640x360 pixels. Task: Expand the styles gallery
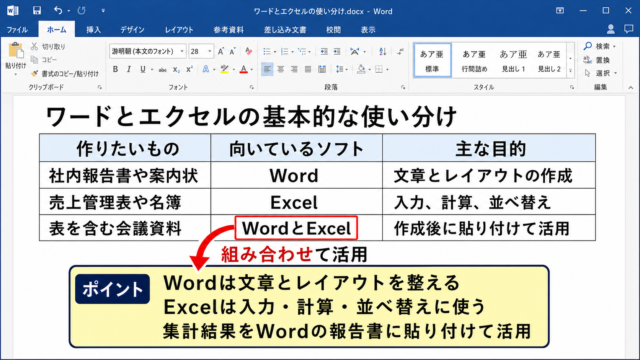[x=570, y=72]
